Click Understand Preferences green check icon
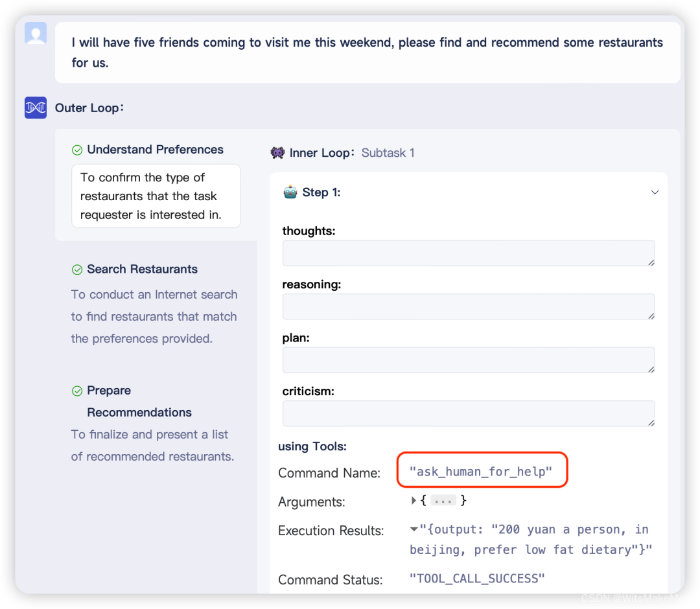Screen dimensions: 700x609 pos(77,150)
